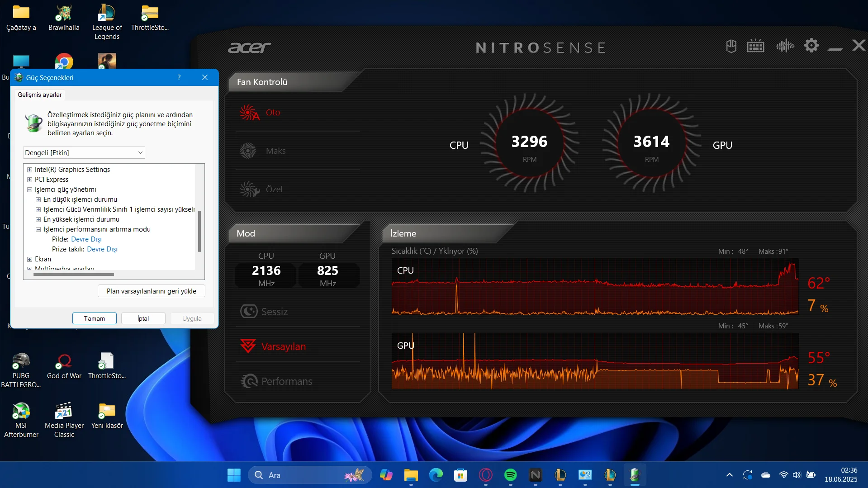Image resolution: width=868 pixels, height=488 pixels.
Task: Click the volume icon in system tray
Action: pos(797,475)
